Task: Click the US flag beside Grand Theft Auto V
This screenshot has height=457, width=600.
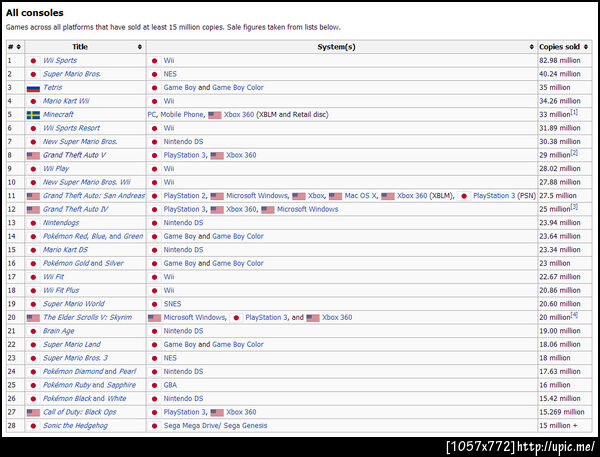Action: click(33, 155)
